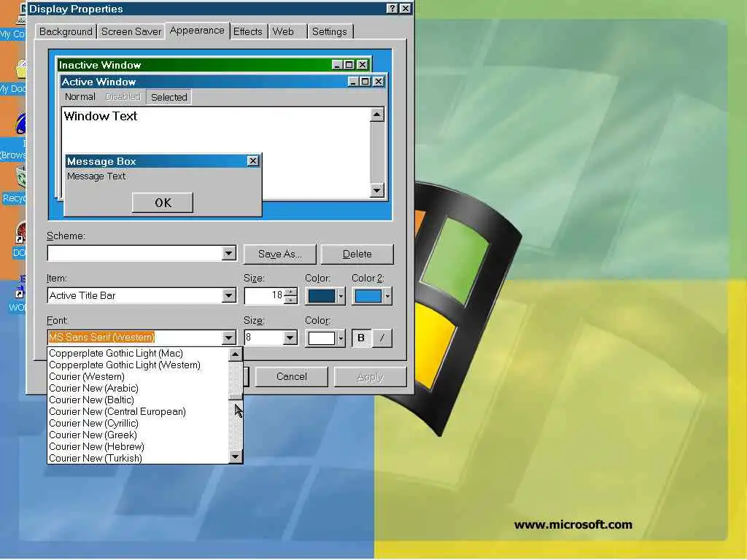Viewport: 747px width, 560px height.
Task: Open the Effects tab
Action: (248, 31)
